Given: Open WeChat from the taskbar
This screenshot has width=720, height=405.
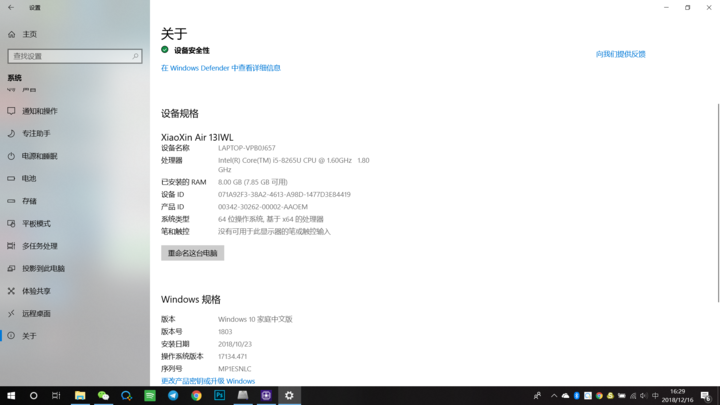Looking at the screenshot, I should 103,396.
